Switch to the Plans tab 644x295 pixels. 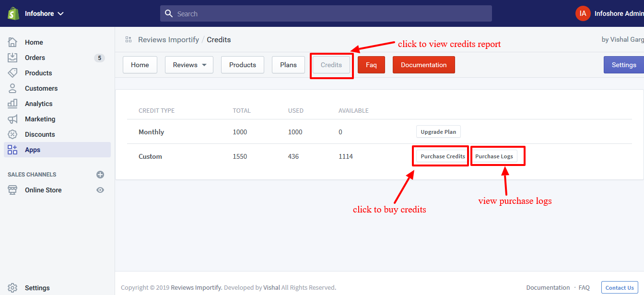coord(289,65)
